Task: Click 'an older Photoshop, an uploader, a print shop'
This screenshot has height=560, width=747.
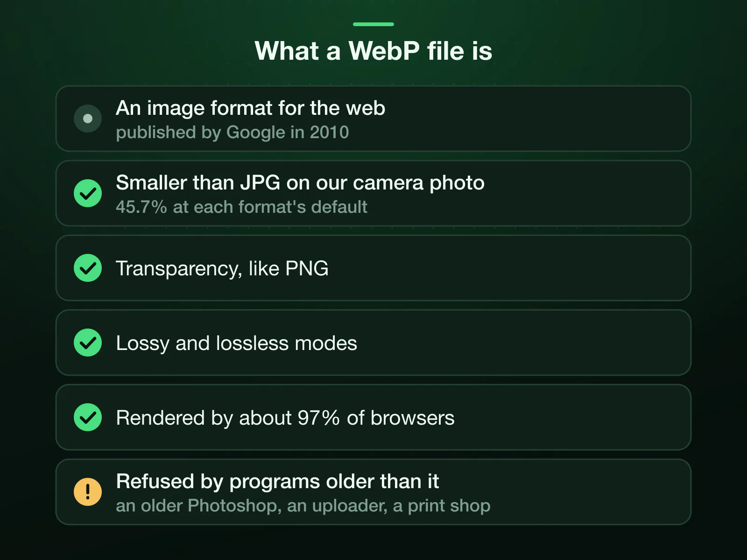Action: [x=303, y=506]
